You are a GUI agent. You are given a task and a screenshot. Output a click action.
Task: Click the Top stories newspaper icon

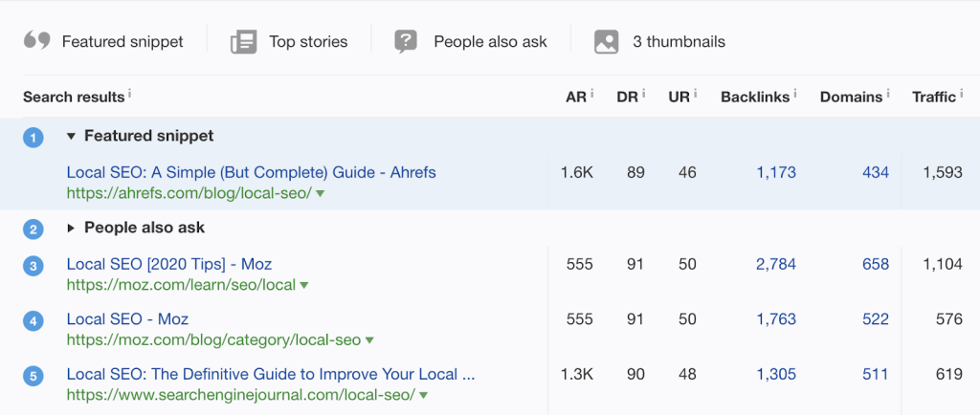tap(243, 41)
